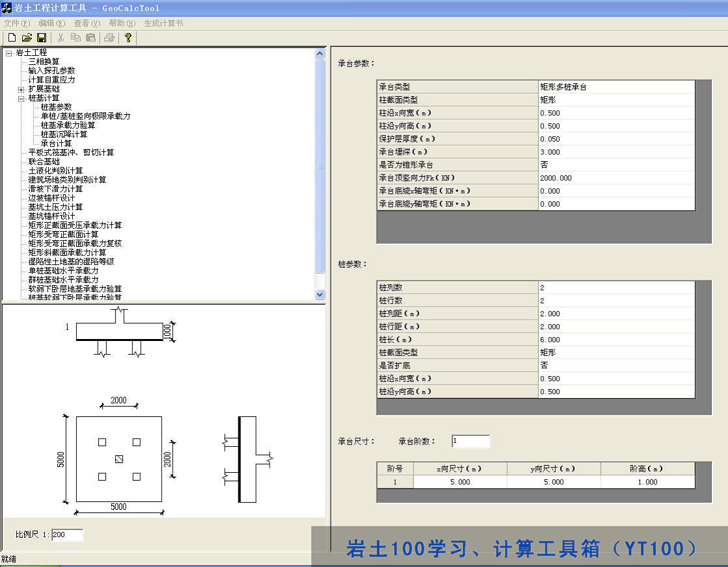
Task: Click the Cut scissors icon
Action: tap(61, 38)
